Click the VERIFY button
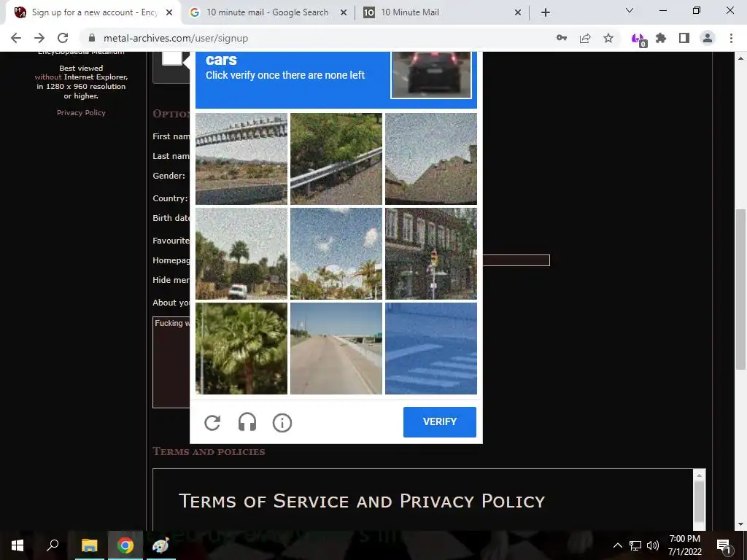 click(440, 422)
